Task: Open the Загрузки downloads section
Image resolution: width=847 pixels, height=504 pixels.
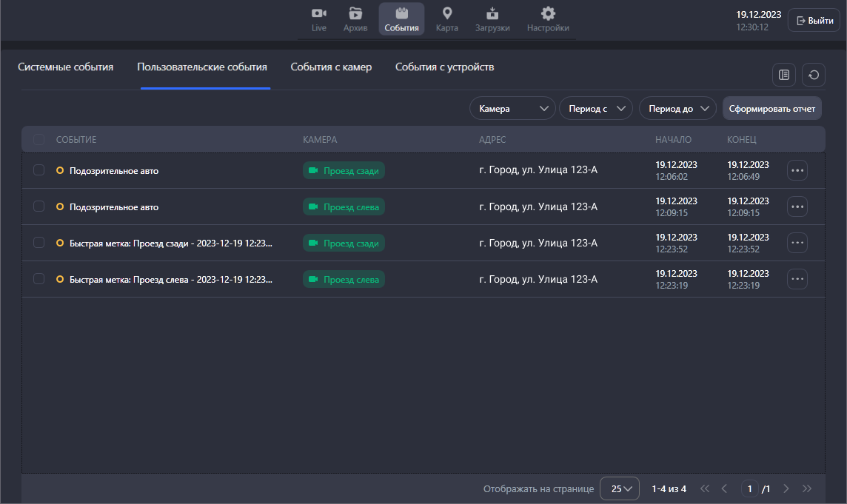Action: pyautogui.click(x=492, y=19)
